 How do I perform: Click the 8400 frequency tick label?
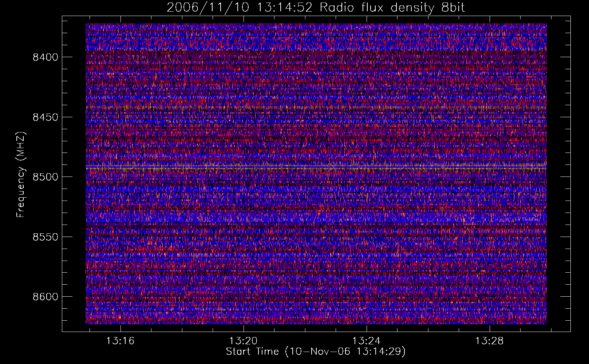tap(46, 57)
